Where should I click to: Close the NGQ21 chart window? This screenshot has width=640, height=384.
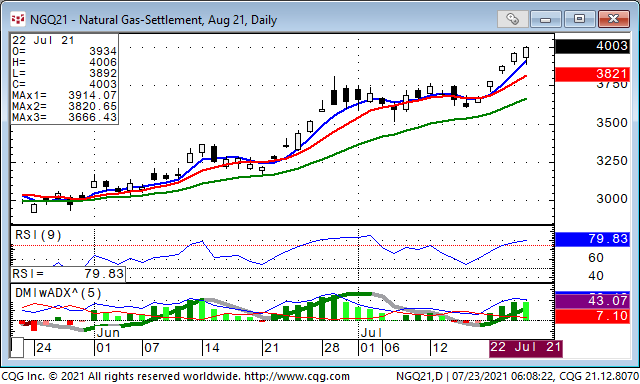click(x=613, y=19)
